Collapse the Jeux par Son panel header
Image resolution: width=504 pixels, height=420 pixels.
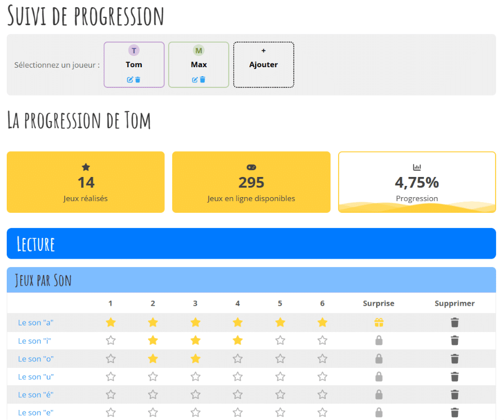251,280
